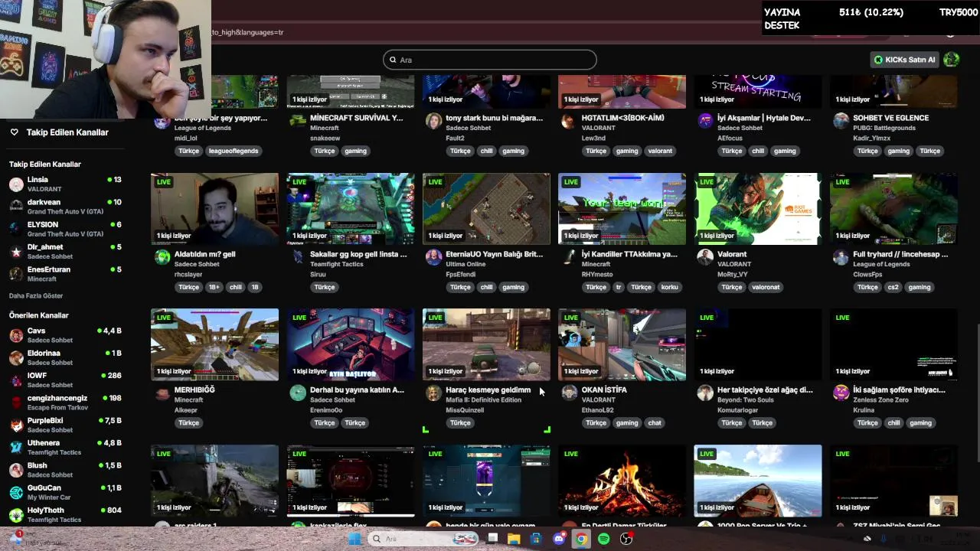
Task: Click 'MissQuinzell' streamer name link
Action: pyautogui.click(x=465, y=410)
